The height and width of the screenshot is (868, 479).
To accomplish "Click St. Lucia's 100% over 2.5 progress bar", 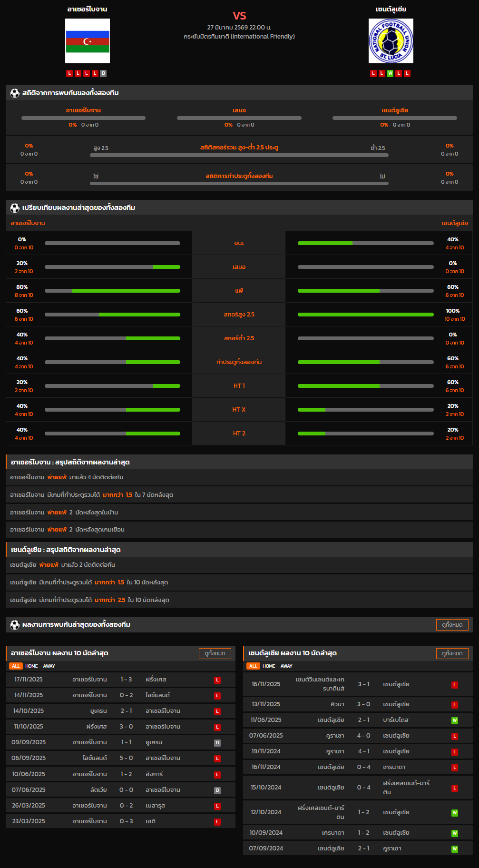I will coord(365,315).
